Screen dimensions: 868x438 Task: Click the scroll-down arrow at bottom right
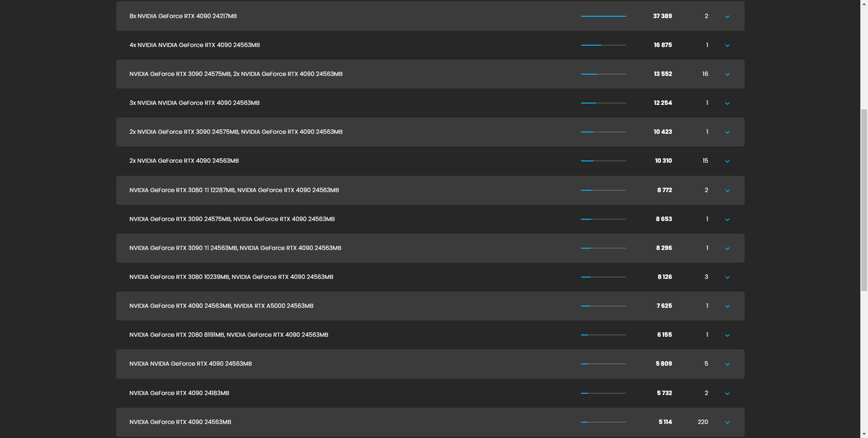point(864,434)
